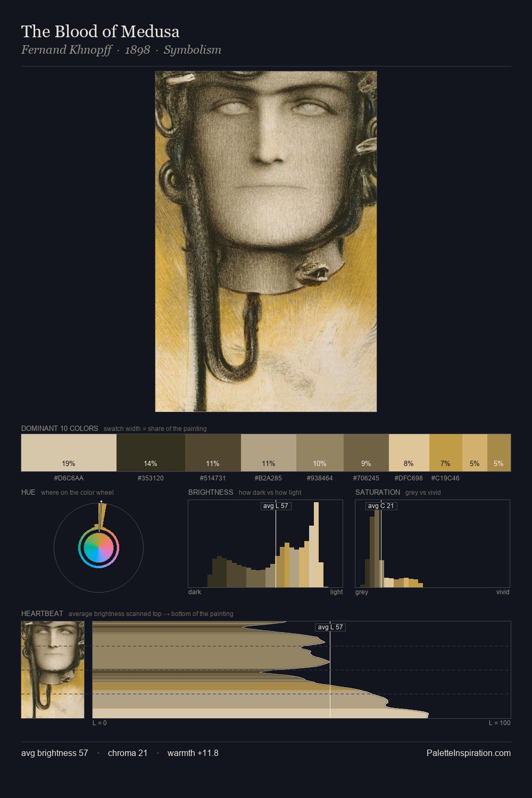Pick the 11% brown swatch #514731
Viewport: 532px width, 798px height.
point(213,453)
